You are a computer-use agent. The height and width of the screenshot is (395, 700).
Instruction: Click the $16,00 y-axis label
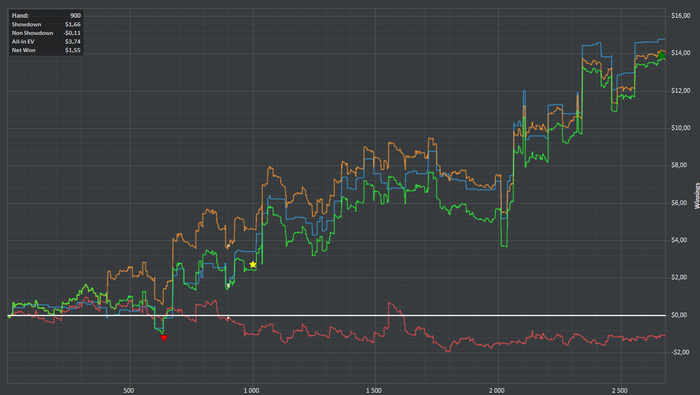pos(680,16)
